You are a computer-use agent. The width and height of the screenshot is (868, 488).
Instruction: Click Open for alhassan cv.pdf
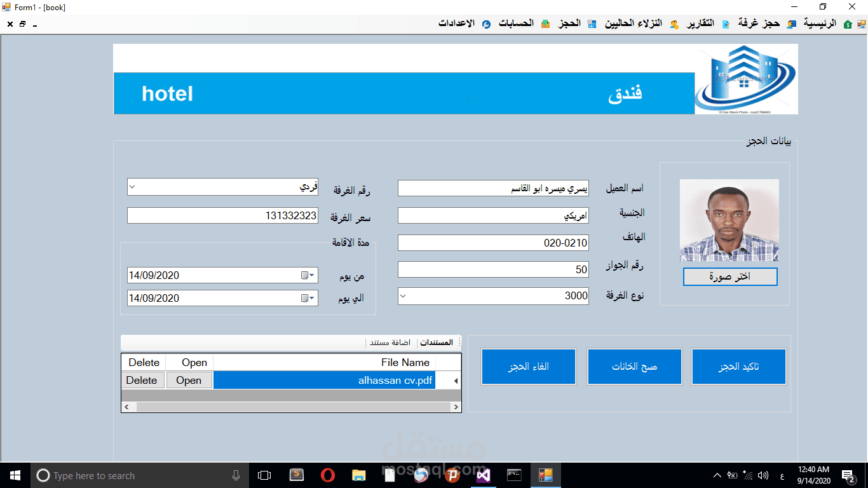[x=189, y=380]
